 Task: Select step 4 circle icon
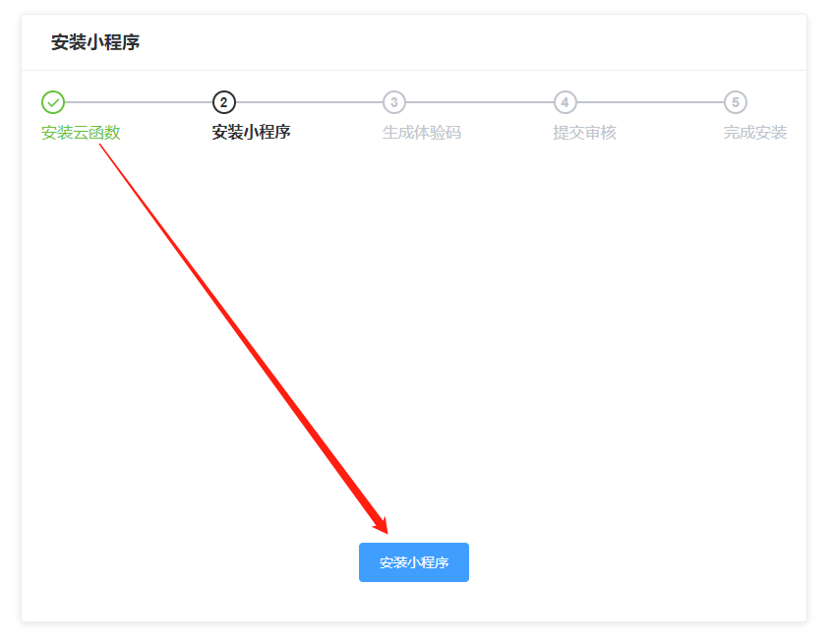565,102
